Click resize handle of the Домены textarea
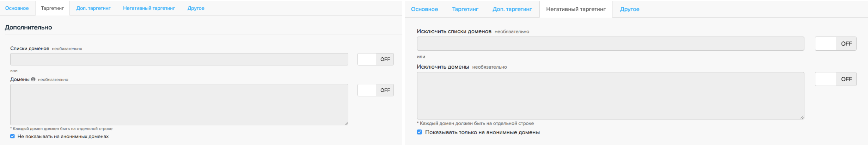The height and width of the screenshot is (145, 868). click(346, 123)
